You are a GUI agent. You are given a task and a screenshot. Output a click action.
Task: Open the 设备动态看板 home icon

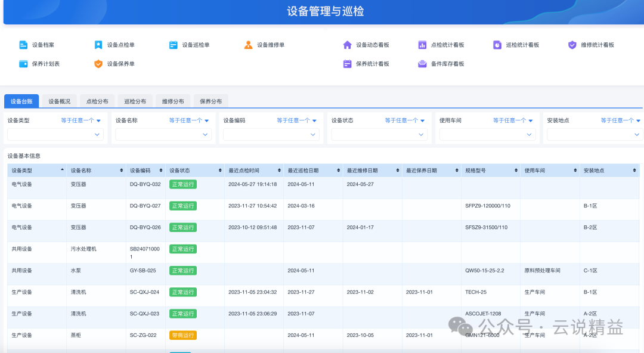click(x=348, y=45)
